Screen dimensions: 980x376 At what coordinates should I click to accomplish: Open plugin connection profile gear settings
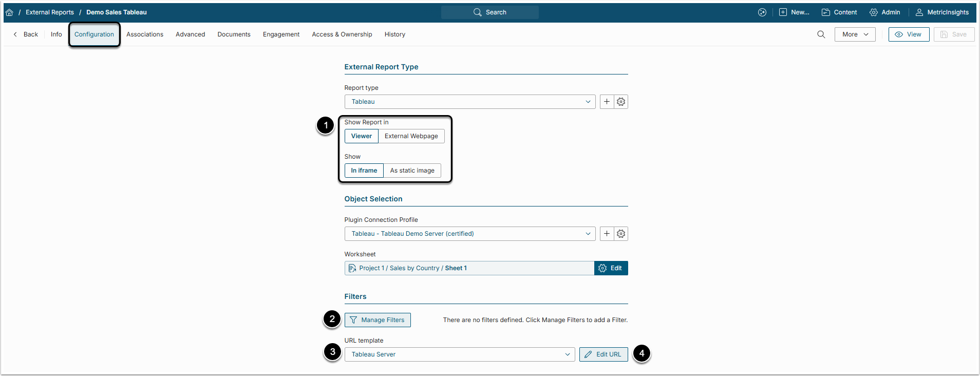[621, 234]
